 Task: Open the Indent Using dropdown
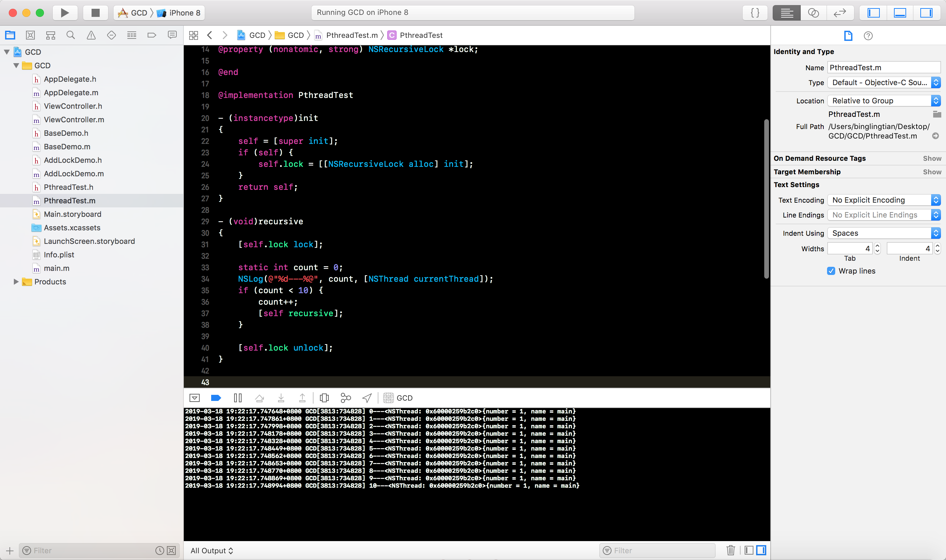(x=884, y=233)
